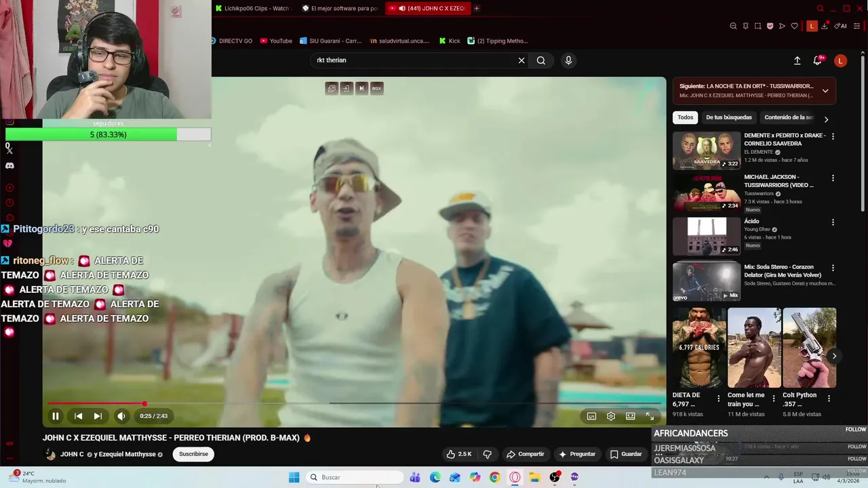
Task: Enter fullscreen video mode
Action: tap(650, 416)
